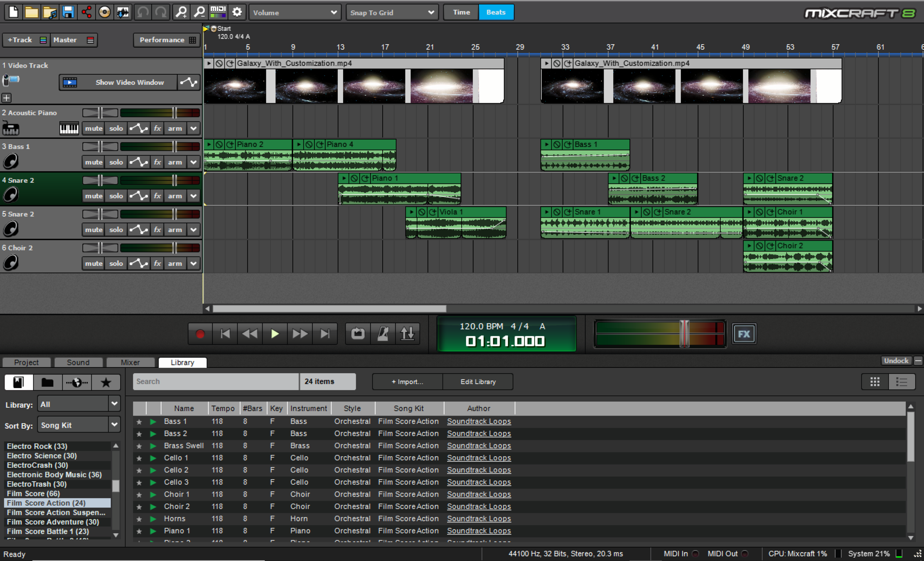This screenshot has height=561, width=924.
Task: Show favorites star filter in Library
Action: pyautogui.click(x=106, y=382)
